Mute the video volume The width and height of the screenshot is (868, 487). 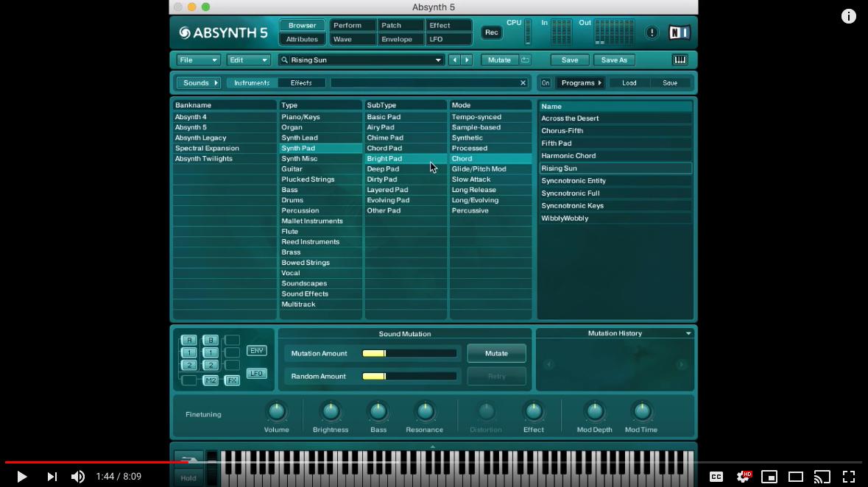click(x=78, y=477)
